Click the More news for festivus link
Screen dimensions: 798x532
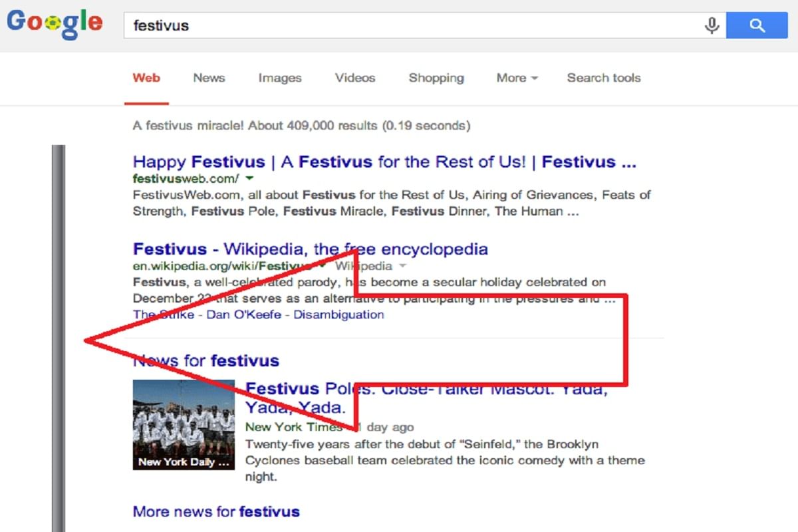point(215,511)
